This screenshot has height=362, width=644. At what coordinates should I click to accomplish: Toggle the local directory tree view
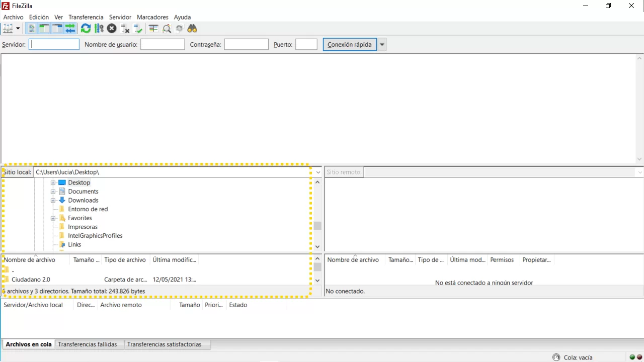44,29
